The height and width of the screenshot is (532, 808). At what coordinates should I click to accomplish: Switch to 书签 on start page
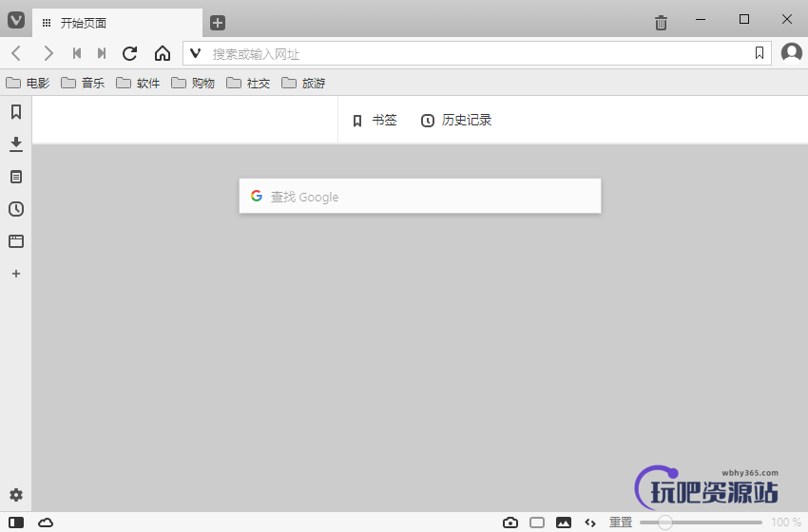click(375, 121)
